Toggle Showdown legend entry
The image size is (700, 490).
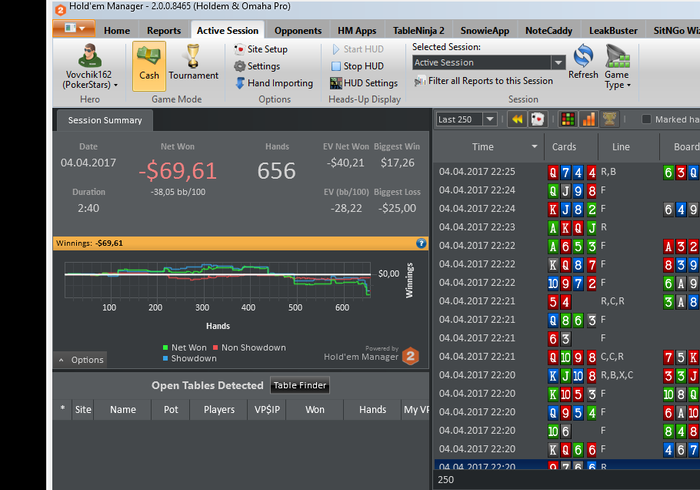[x=190, y=358]
